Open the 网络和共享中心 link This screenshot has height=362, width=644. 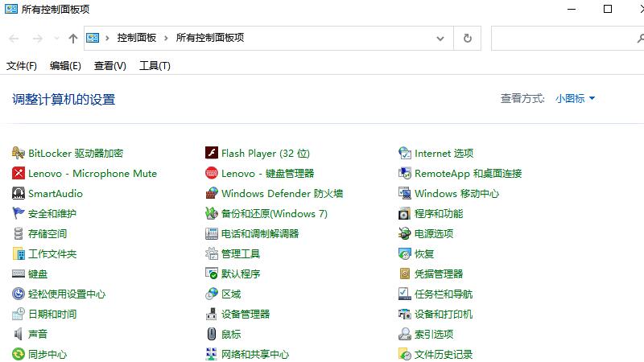coord(255,354)
